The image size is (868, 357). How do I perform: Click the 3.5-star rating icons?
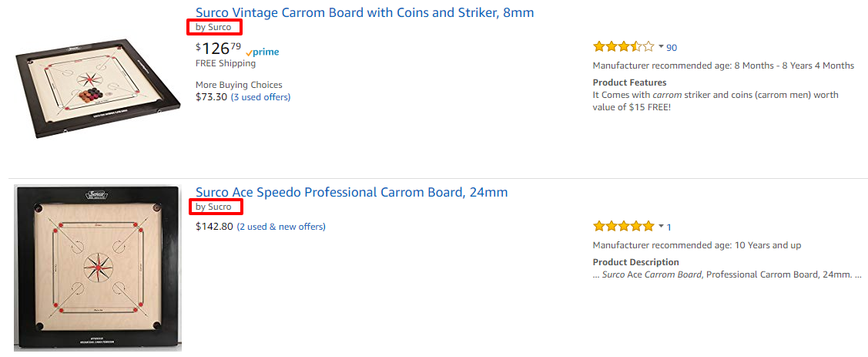(x=623, y=47)
